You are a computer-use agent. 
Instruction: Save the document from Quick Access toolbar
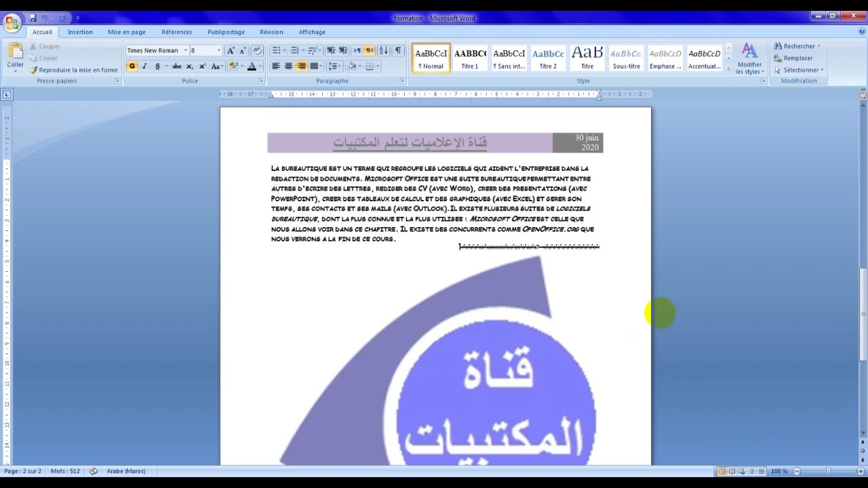click(33, 18)
